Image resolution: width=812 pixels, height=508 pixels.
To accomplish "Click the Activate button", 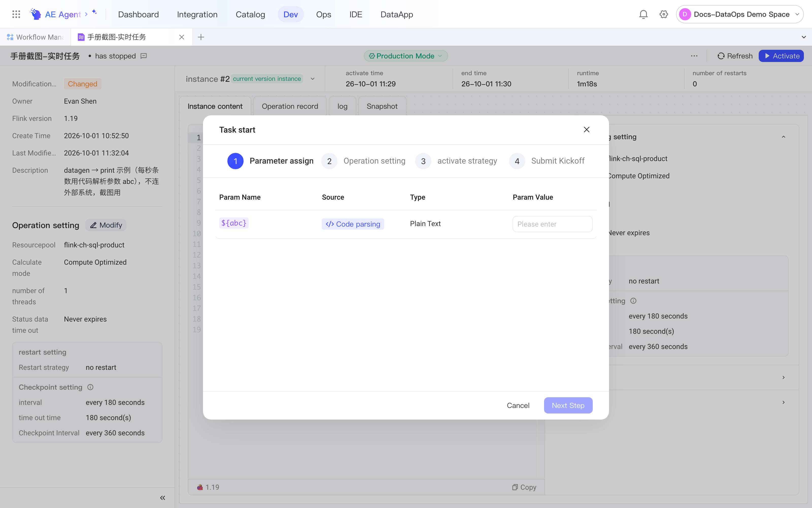I will point(781,56).
